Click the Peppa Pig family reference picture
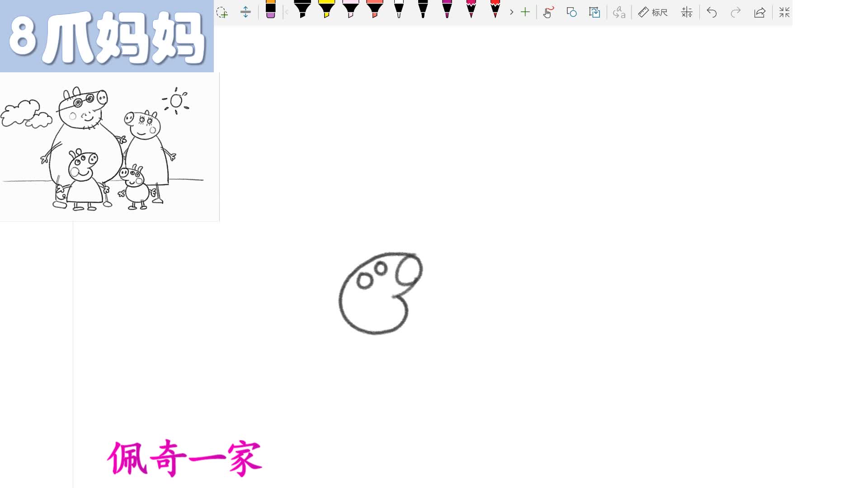Screen dimensions: 868x488 pyautogui.click(x=109, y=147)
